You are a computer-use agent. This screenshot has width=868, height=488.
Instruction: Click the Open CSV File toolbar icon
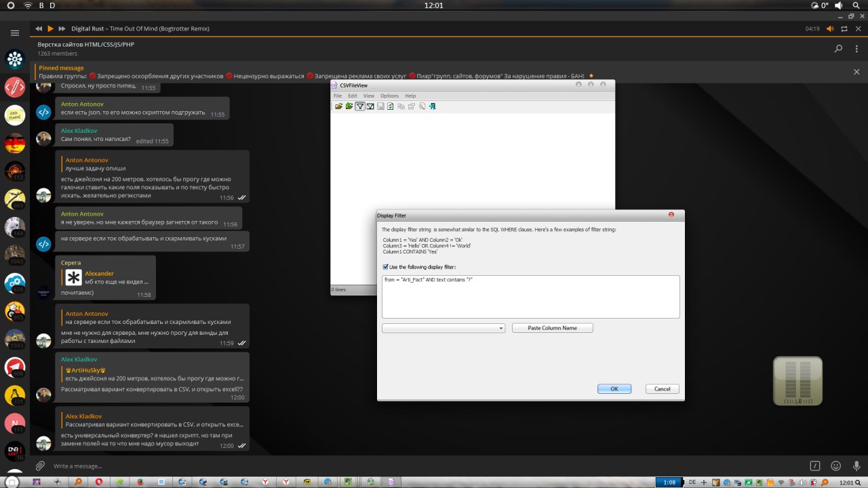tap(338, 106)
